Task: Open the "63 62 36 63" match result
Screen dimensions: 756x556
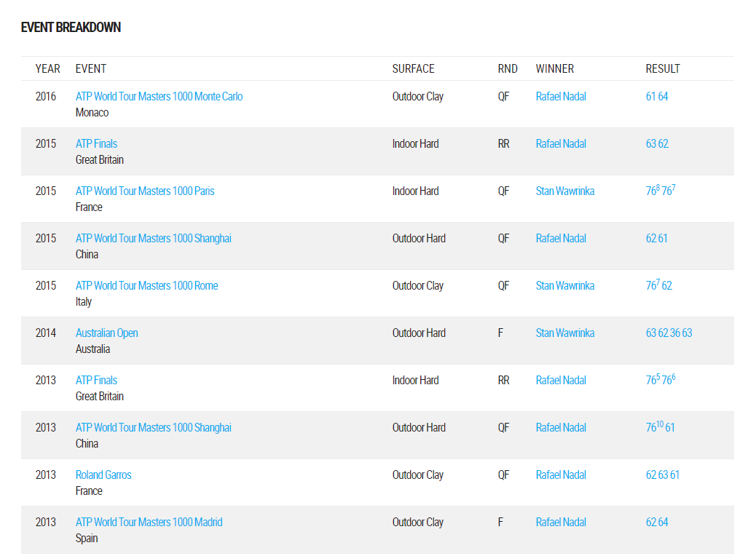Action: [669, 333]
